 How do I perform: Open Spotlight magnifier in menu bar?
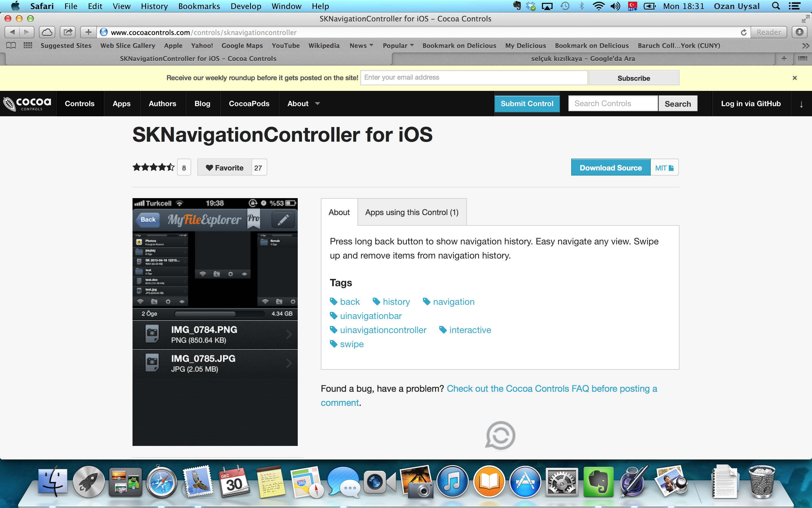[x=776, y=6]
